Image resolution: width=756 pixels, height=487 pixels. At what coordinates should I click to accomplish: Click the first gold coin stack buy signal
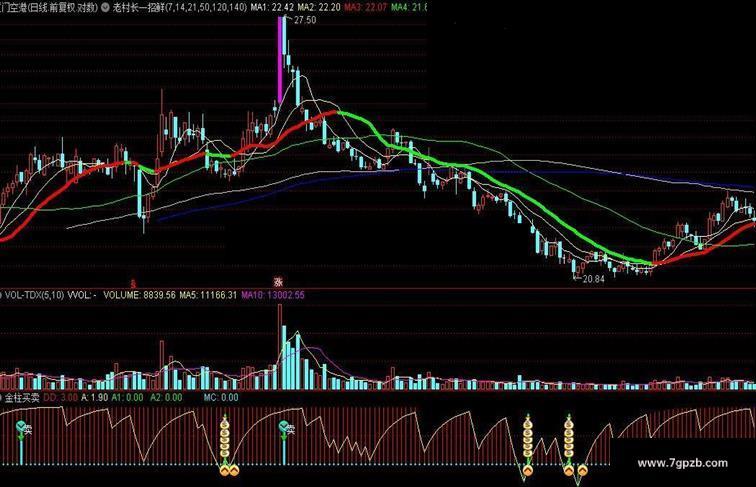click(225, 438)
